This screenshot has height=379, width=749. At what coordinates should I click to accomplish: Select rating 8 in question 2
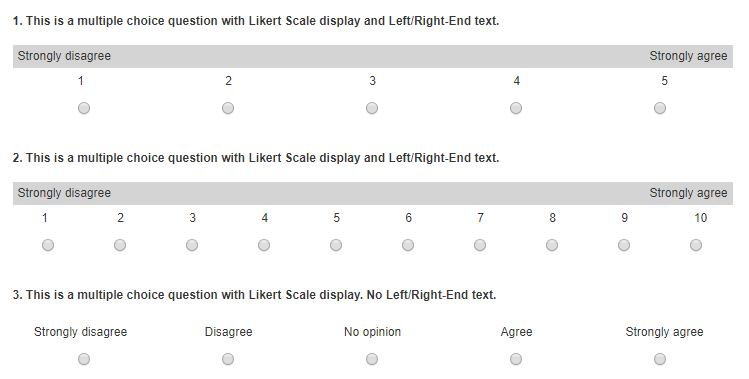click(x=552, y=245)
